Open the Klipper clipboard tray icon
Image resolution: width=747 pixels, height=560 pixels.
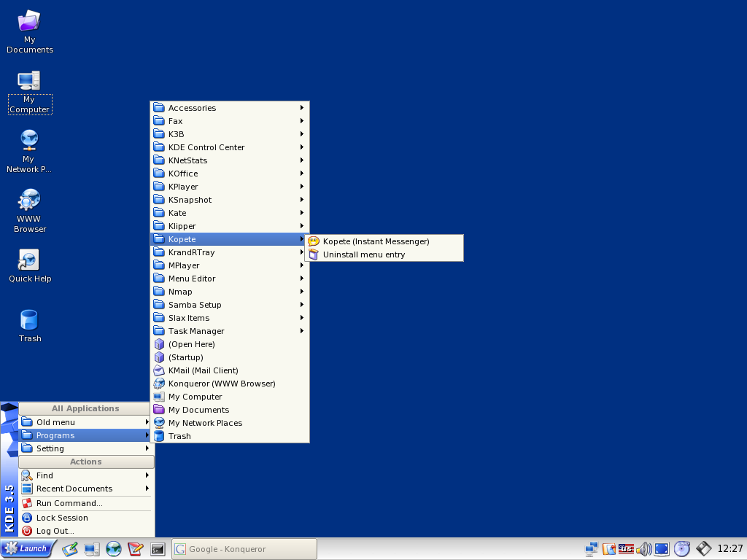(x=608, y=549)
